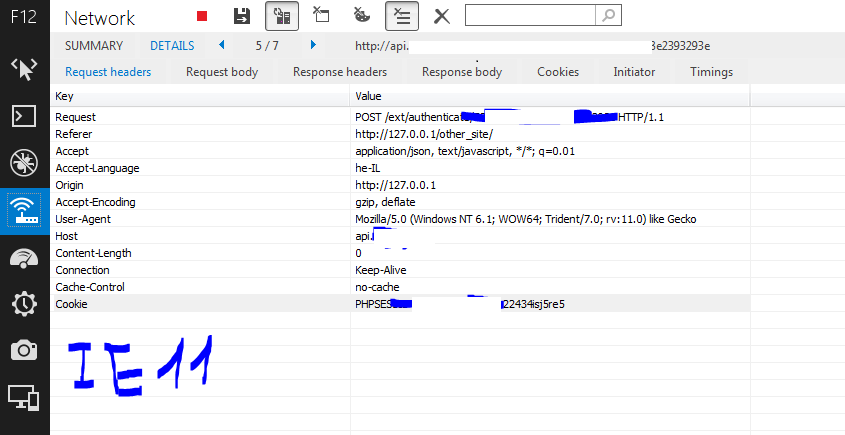845x435 pixels.
Task: Go to previous request arrow
Action: (x=221, y=45)
